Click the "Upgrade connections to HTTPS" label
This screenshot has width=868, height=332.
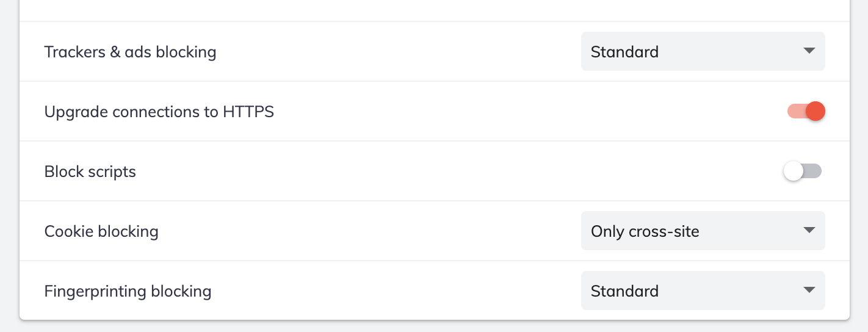(159, 112)
